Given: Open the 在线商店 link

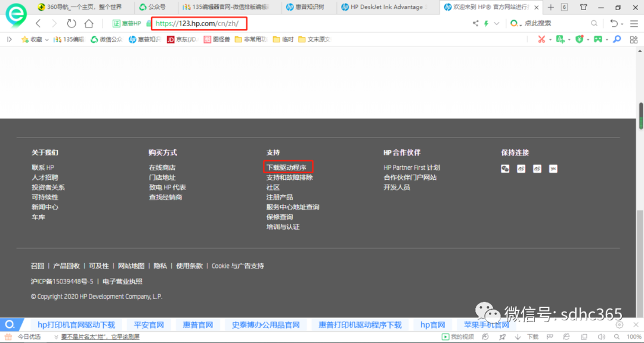Looking at the screenshot, I should point(162,167).
